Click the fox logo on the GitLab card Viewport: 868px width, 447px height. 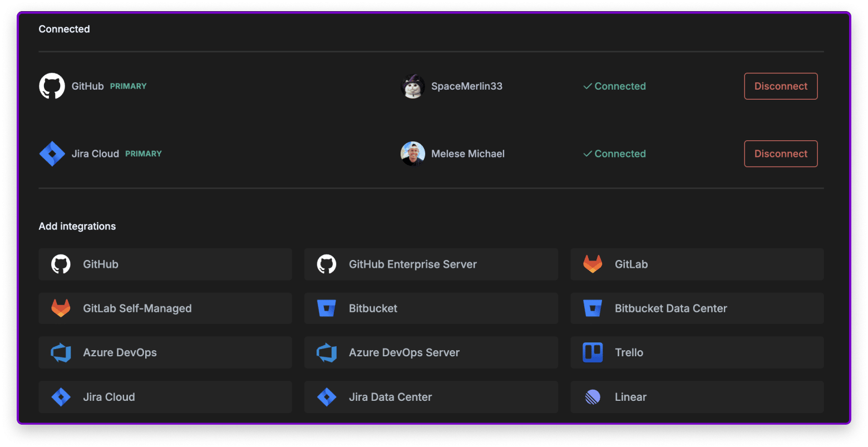click(x=593, y=264)
